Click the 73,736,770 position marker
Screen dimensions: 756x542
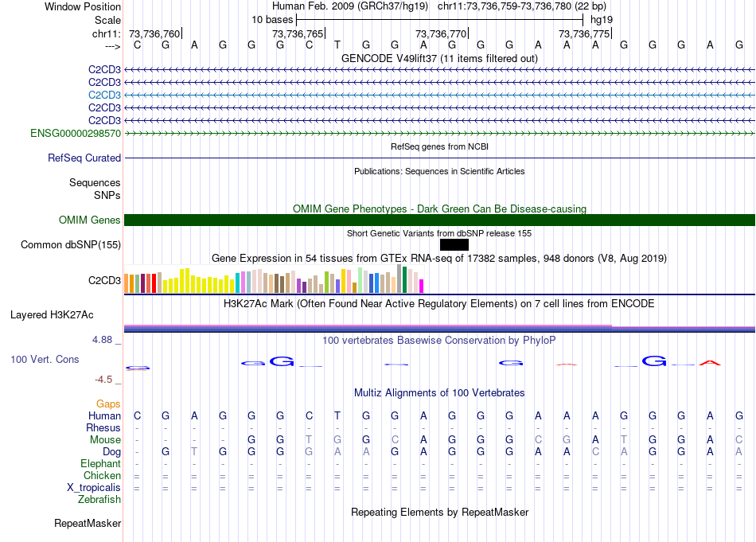tap(441, 33)
